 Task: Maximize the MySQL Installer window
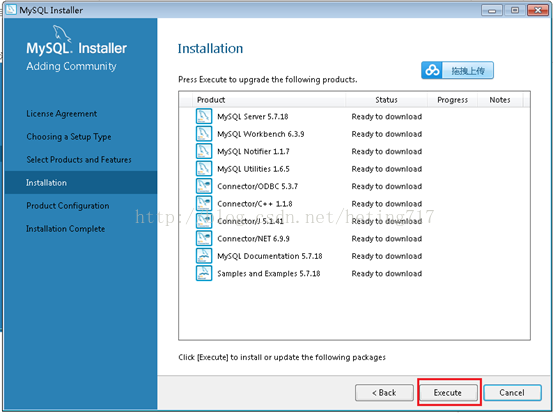(x=515, y=10)
